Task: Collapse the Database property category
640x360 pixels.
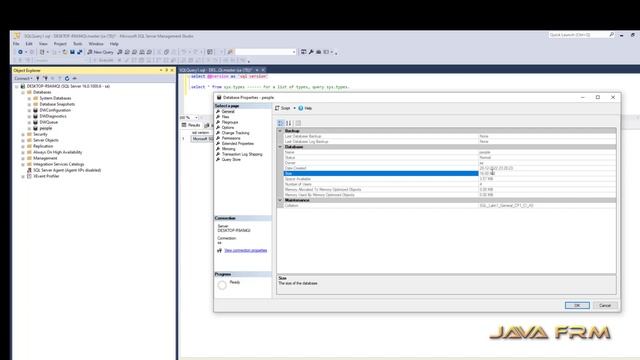Action: tap(280, 147)
